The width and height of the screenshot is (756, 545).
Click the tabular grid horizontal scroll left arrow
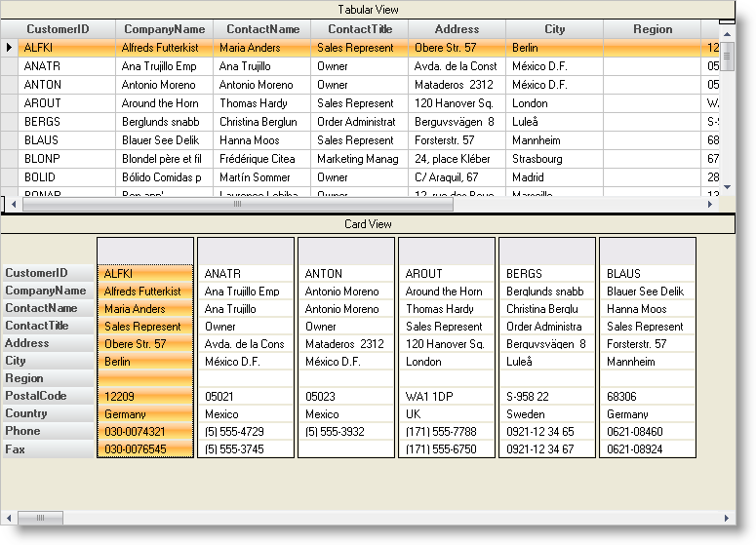pos(13,205)
